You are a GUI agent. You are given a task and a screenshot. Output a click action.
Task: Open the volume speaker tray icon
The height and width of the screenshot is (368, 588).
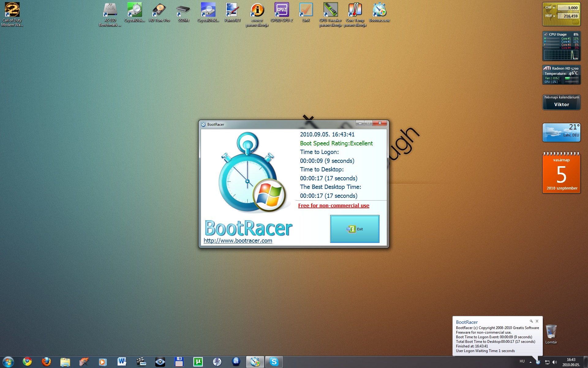click(x=555, y=362)
